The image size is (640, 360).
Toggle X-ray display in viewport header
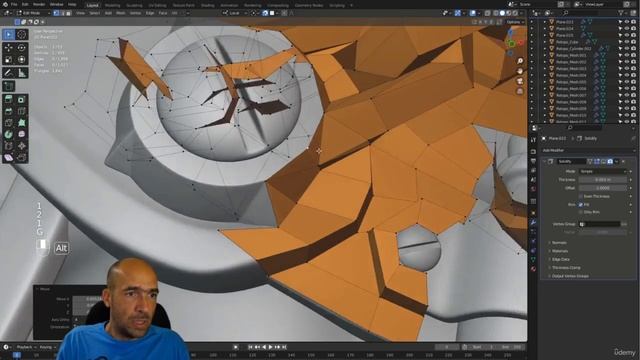488,13
